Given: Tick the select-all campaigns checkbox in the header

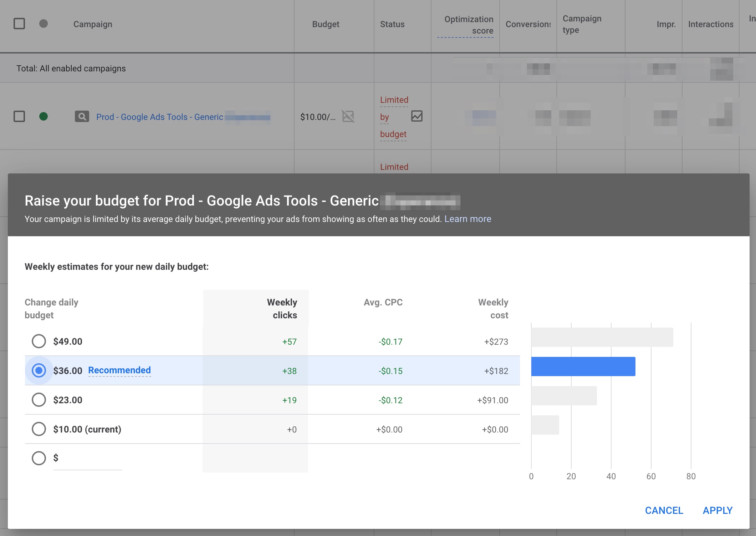Looking at the screenshot, I should [x=19, y=24].
